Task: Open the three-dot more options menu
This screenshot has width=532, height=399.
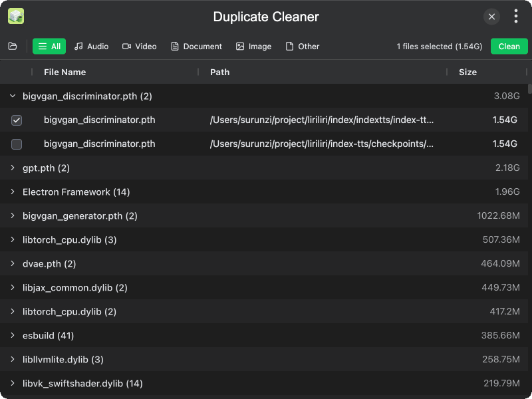Action: pyautogui.click(x=516, y=17)
